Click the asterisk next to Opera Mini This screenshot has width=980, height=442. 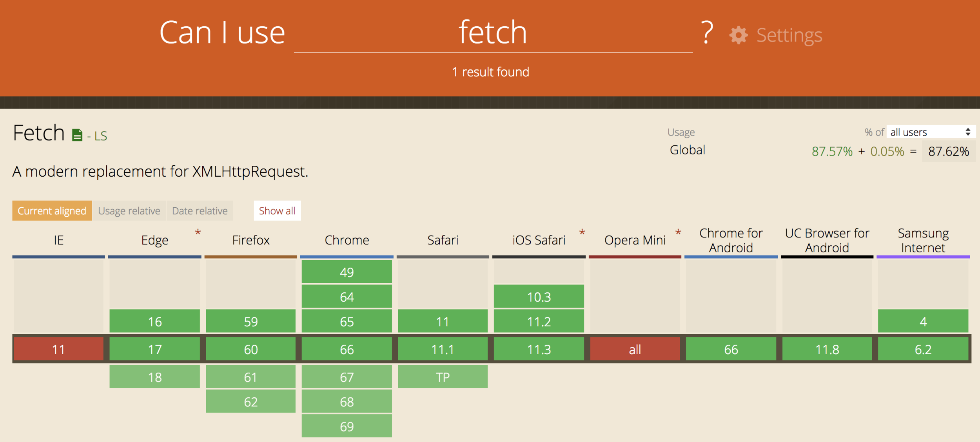coord(678,233)
